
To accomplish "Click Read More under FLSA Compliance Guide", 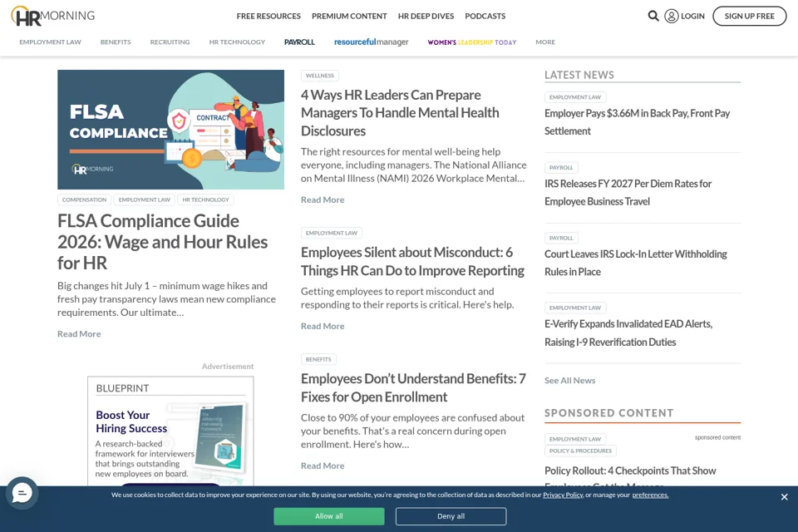I will pyautogui.click(x=79, y=334).
